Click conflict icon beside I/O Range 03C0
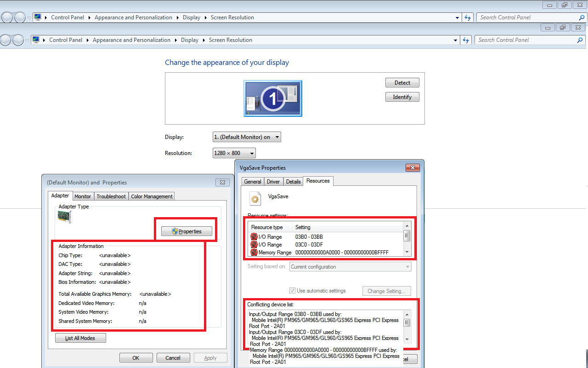588x368 pixels. pyautogui.click(x=254, y=245)
